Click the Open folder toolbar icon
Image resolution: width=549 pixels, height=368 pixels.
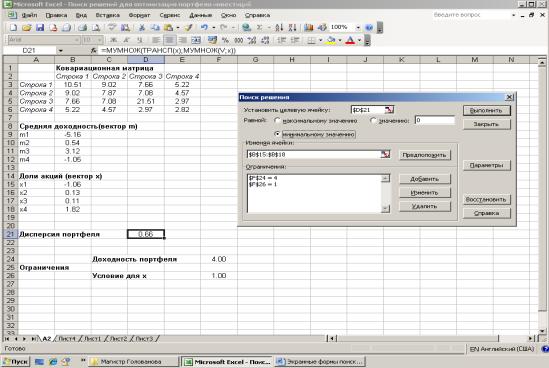[27, 27]
